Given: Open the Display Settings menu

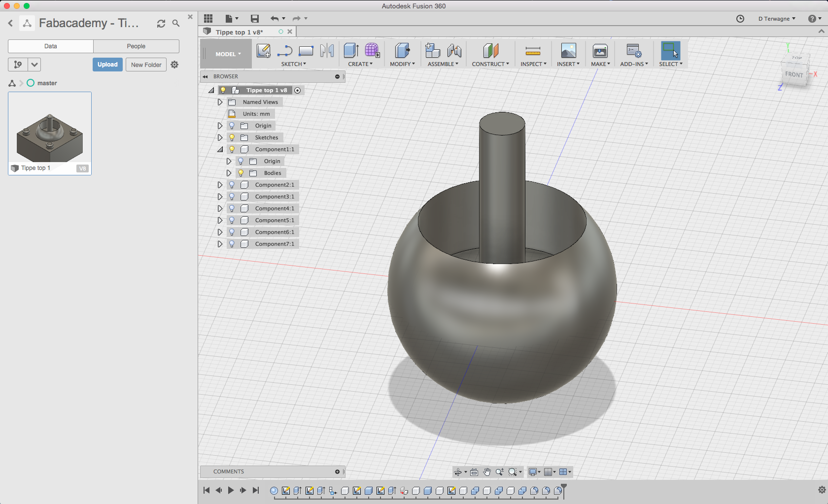Looking at the screenshot, I should (535, 472).
